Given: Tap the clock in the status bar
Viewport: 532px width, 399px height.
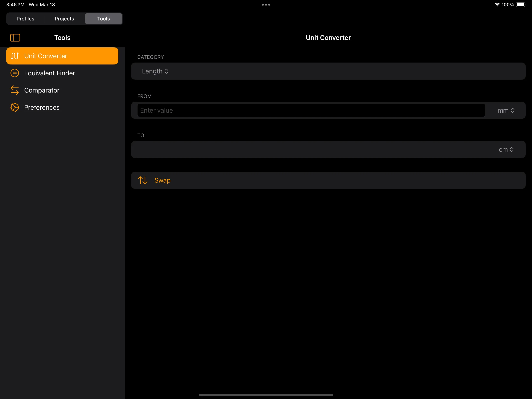Looking at the screenshot, I should pyautogui.click(x=15, y=4).
